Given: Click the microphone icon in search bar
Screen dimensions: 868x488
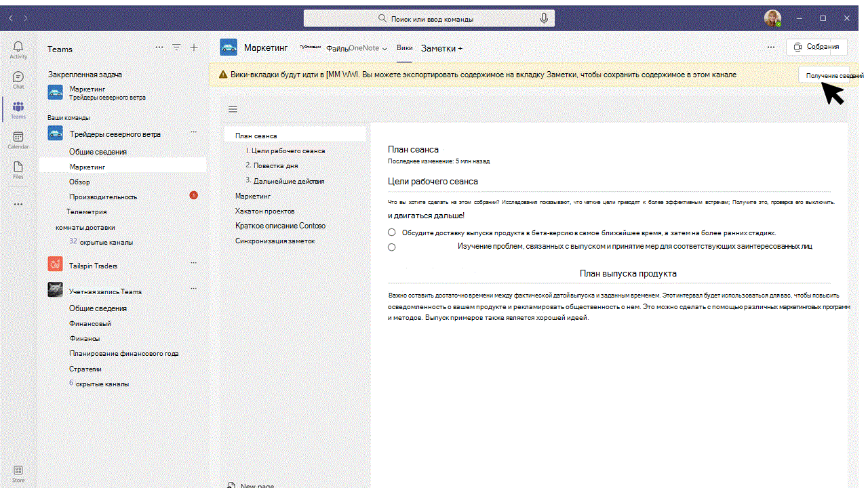Looking at the screenshot, I should point(544,18).
